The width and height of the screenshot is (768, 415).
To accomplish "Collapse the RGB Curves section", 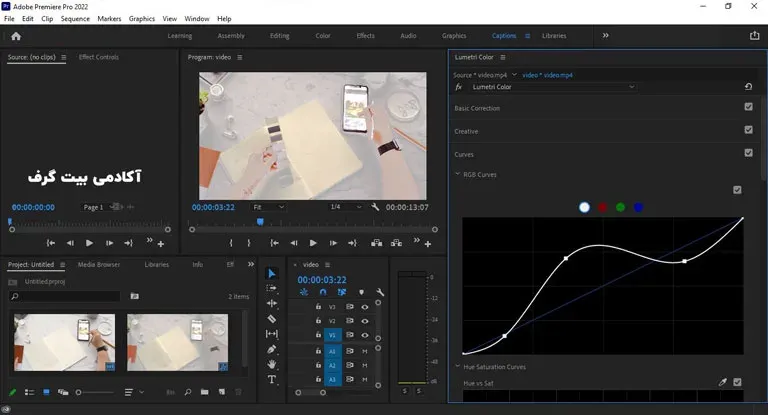I will [457, 174].
